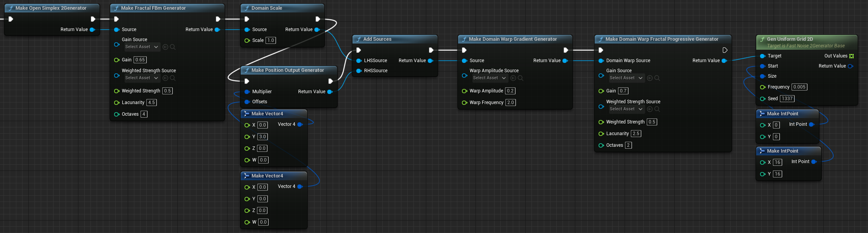Edit the Frequency field showing 0.005

[x=799, y=87]
